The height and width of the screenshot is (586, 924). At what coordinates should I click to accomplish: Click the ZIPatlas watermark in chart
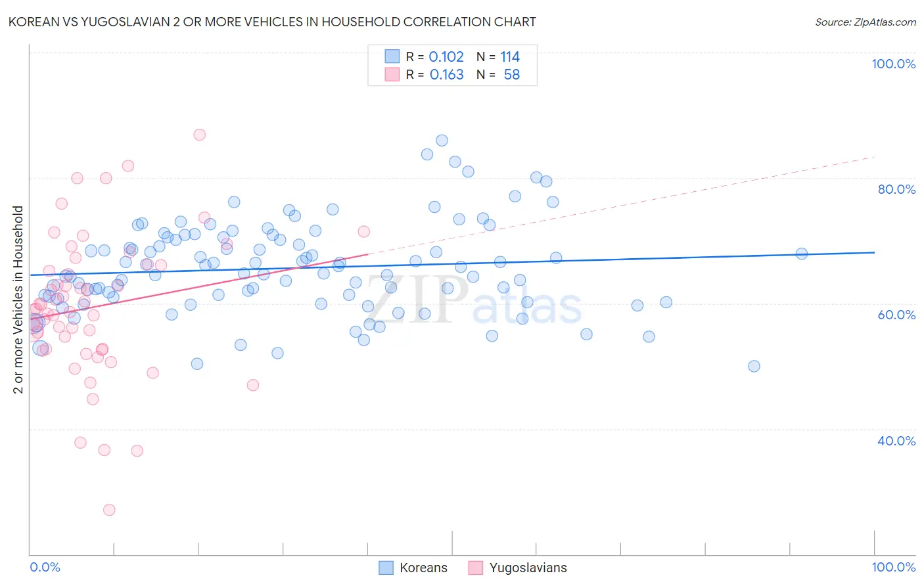[x=474, y=301]
